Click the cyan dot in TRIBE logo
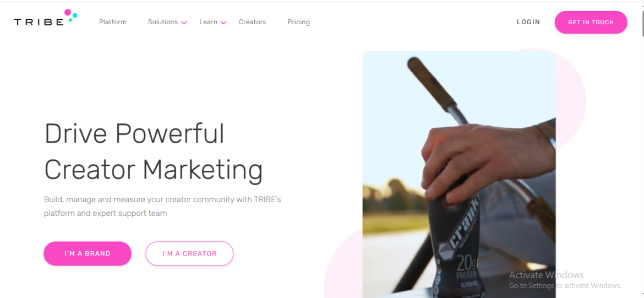The image size is (644, 298). point(75,15)
